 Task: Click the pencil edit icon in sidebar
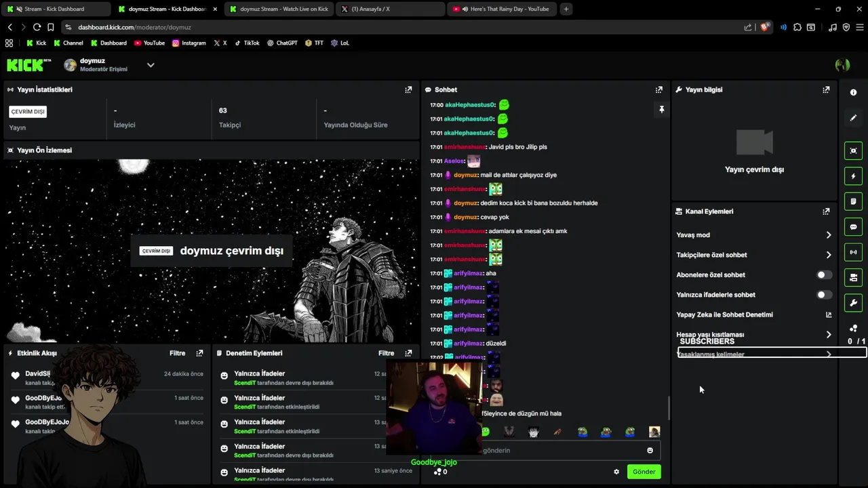coord(853,118)
